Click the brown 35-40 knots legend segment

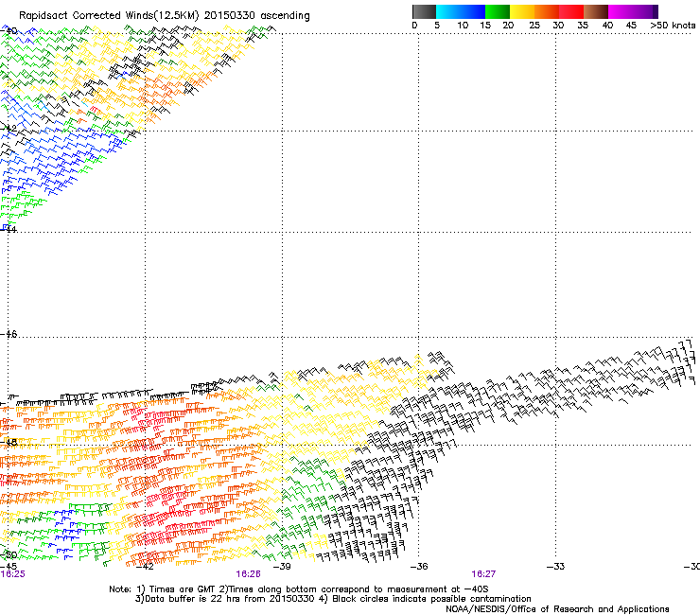[x=596, y=11]
